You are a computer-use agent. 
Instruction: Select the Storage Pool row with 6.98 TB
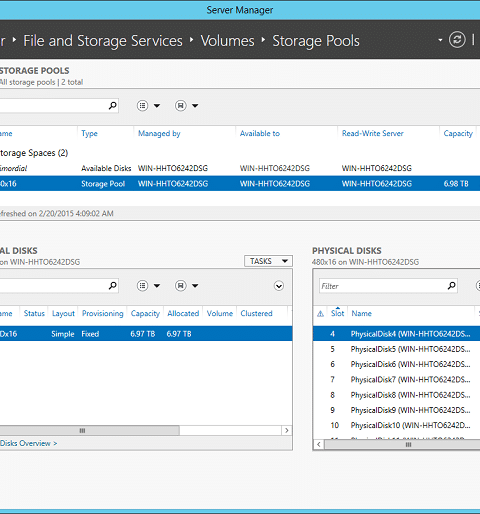240,183
